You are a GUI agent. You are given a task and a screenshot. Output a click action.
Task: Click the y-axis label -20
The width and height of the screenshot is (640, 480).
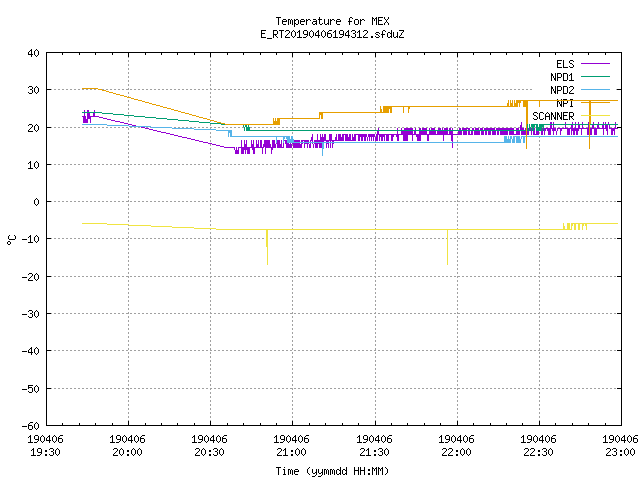(x=31, y=277)
